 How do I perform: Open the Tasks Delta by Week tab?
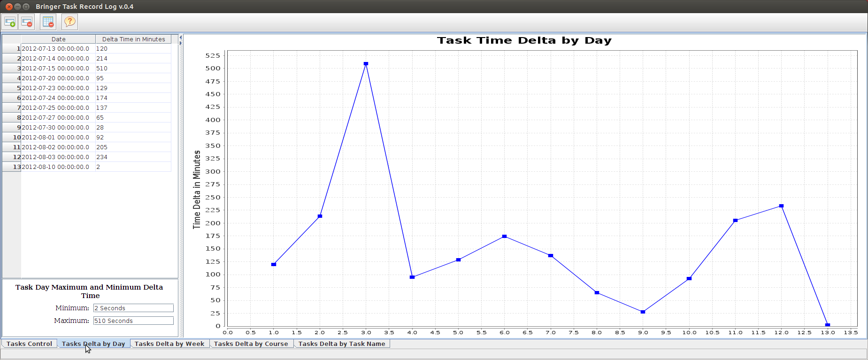click(169, 344)
